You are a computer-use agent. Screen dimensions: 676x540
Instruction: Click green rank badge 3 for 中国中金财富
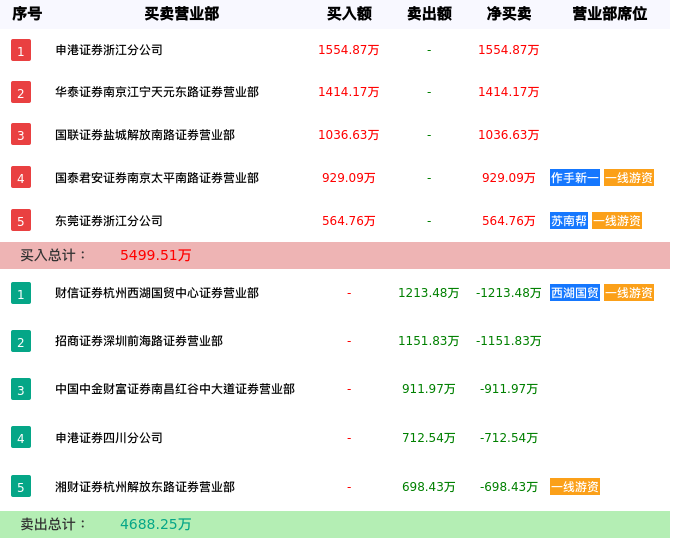[21, 390]
